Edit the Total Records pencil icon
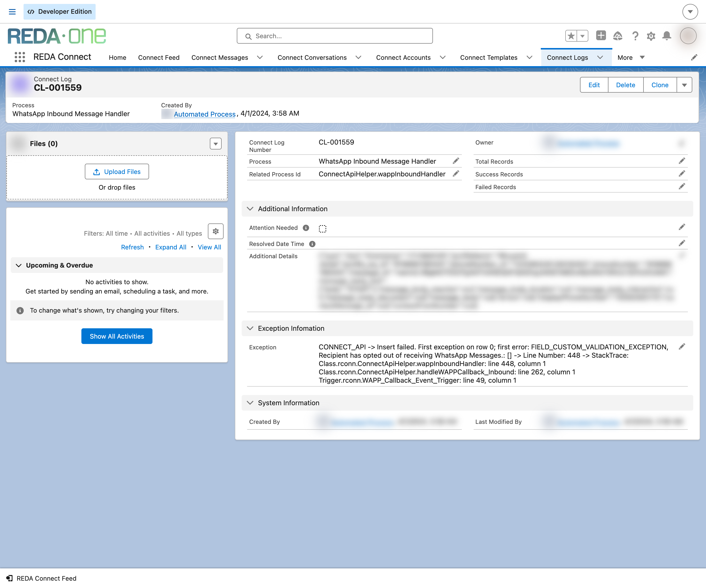 pos(682,161)
